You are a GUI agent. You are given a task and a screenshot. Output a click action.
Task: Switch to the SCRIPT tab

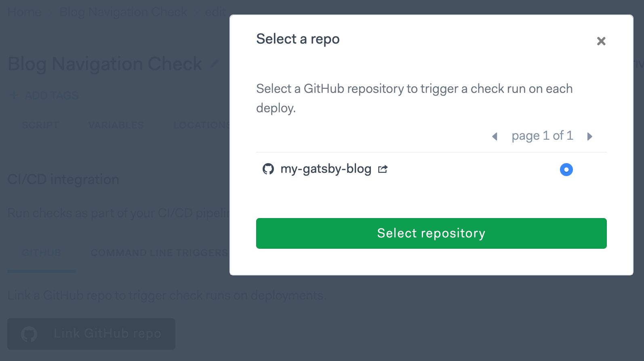point(40,125)
